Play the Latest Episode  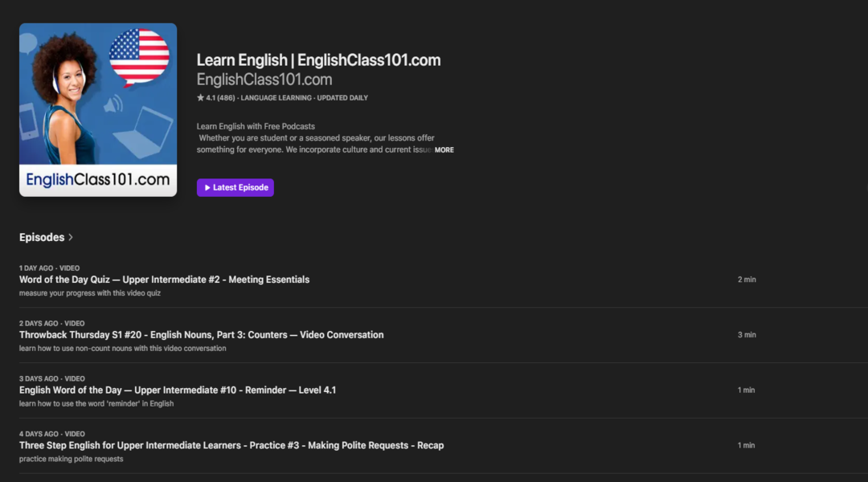click(235, 188)
